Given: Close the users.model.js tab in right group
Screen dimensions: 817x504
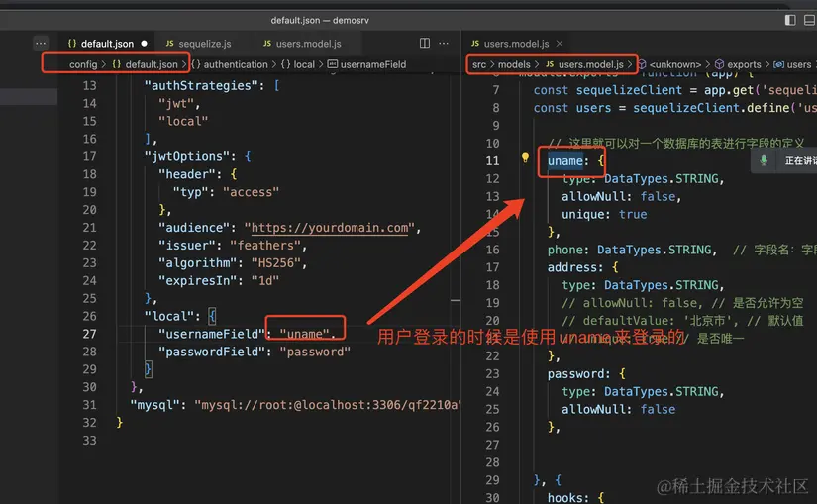Looking at the screenshot, I should point(560,44).
